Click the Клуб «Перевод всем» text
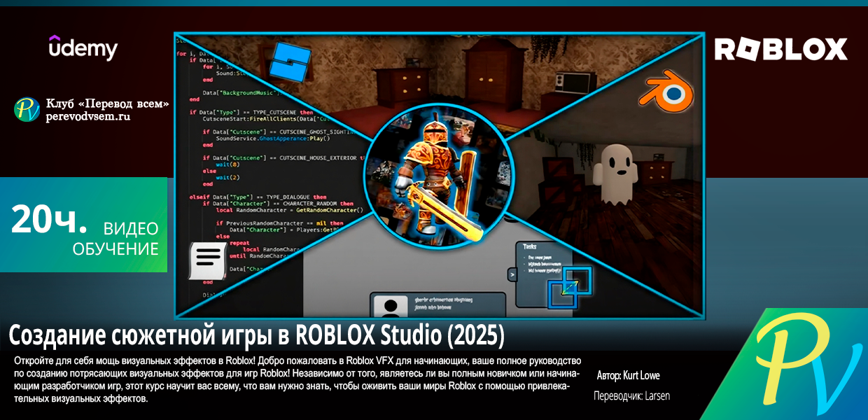Image resolution: width=868 pixels, height=420 pixels. (x=108, y=104)
